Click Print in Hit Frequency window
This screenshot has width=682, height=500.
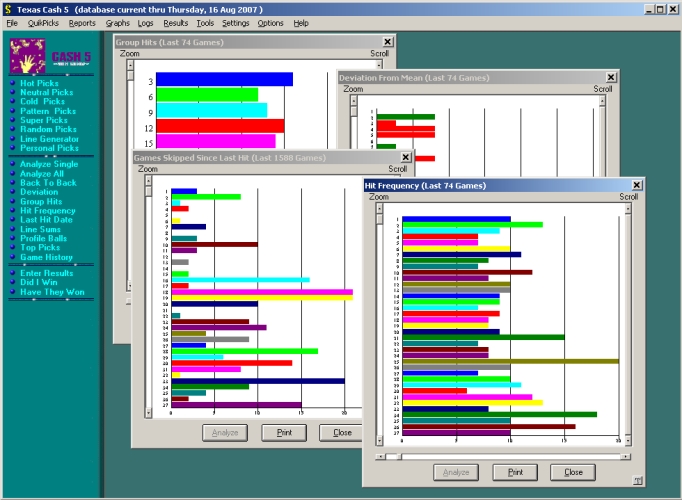coord(515,472)
